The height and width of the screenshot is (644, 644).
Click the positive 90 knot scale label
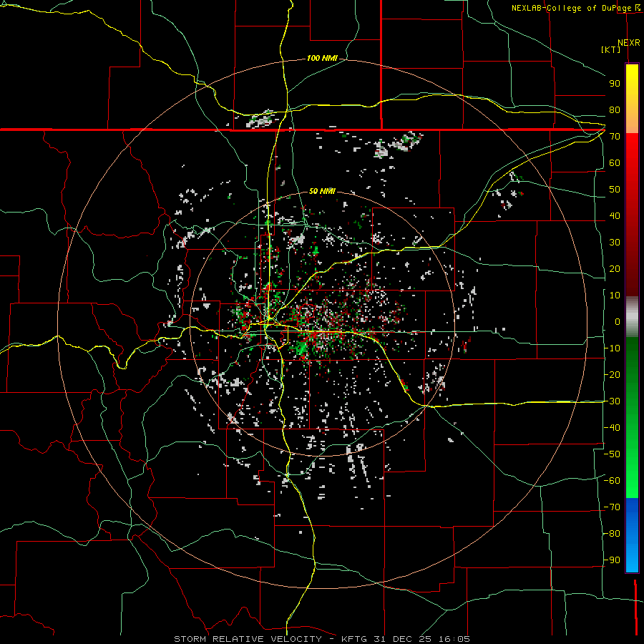pos(615,84)
